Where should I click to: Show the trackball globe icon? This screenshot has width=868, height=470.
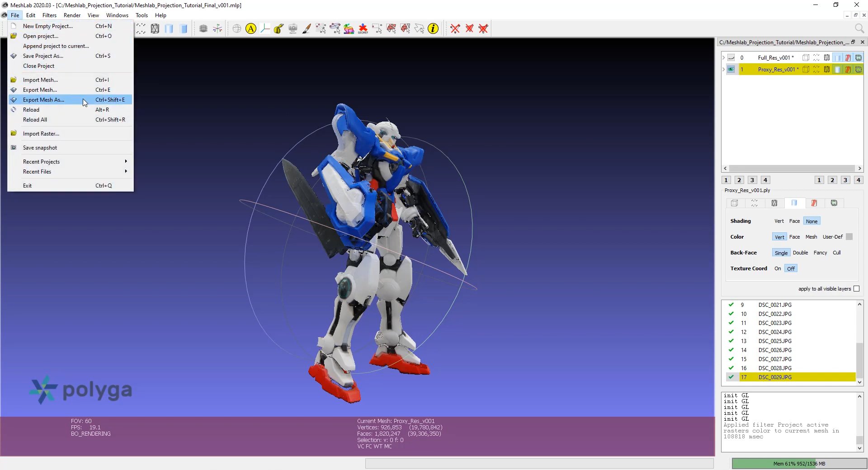click(237, 29)
